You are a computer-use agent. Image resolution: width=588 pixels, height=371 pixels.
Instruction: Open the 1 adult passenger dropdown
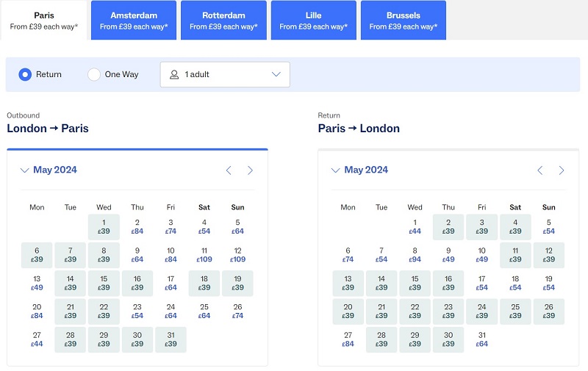click(x=225, y=75)
